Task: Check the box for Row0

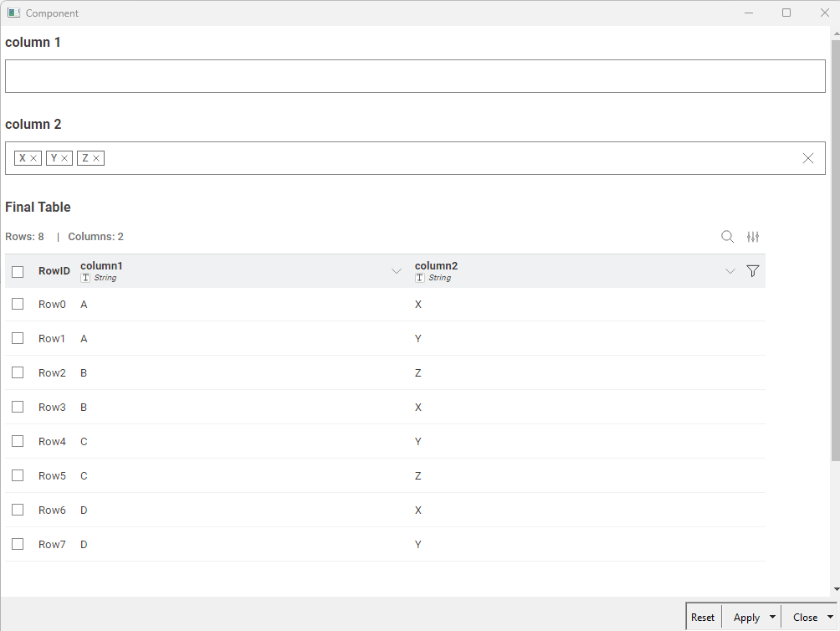Action: pos(18,304)
